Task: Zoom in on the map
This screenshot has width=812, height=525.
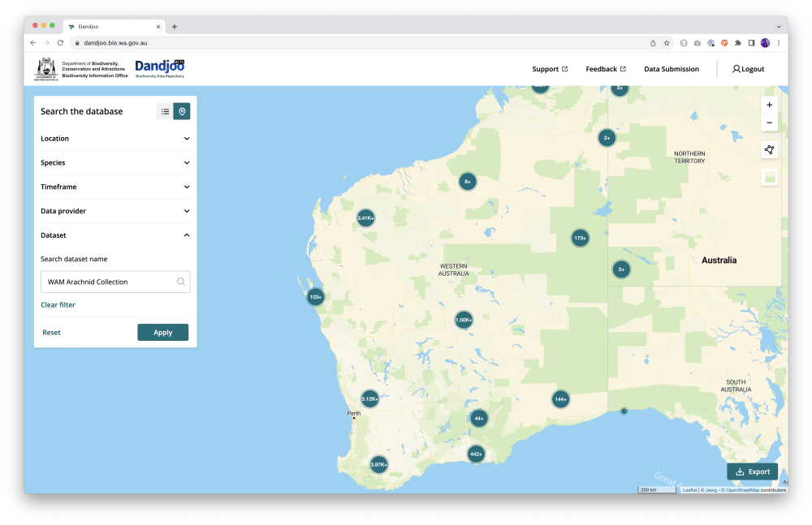Action: coord(769,105)
